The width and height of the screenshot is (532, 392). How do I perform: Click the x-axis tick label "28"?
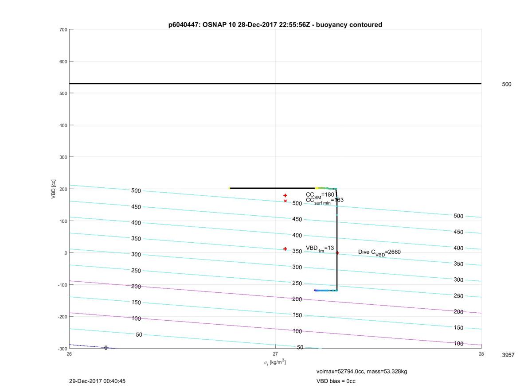[x=481, y=354]
